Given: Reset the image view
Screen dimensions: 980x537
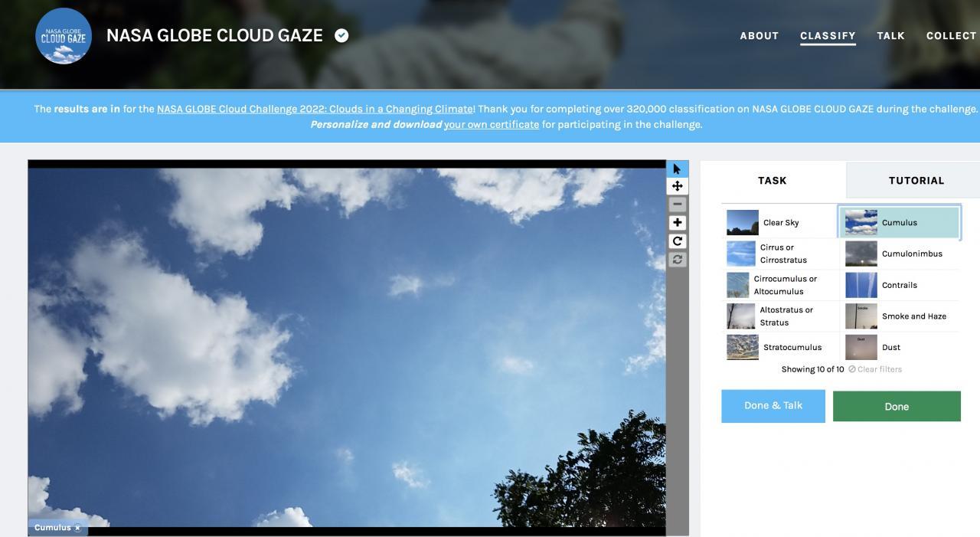Looking at the screenshot, I should pos(677,260).
